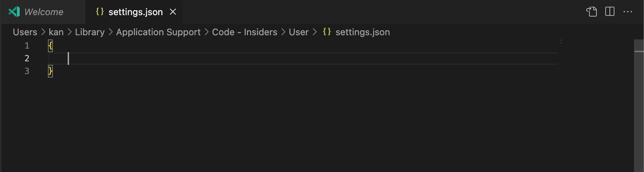Screen dimensions: 644x172
Task: Split the editor to the right
Action: [610, 12]
